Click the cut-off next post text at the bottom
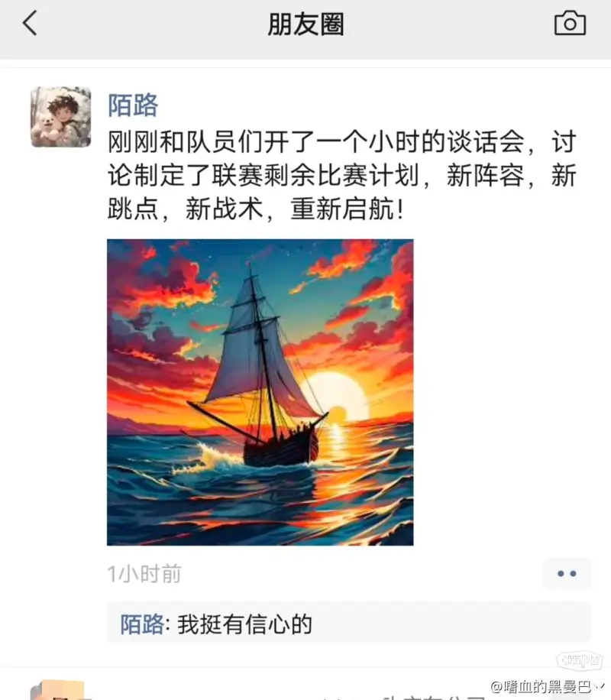Screen dimensions: 611x700 tap(402, 696)
